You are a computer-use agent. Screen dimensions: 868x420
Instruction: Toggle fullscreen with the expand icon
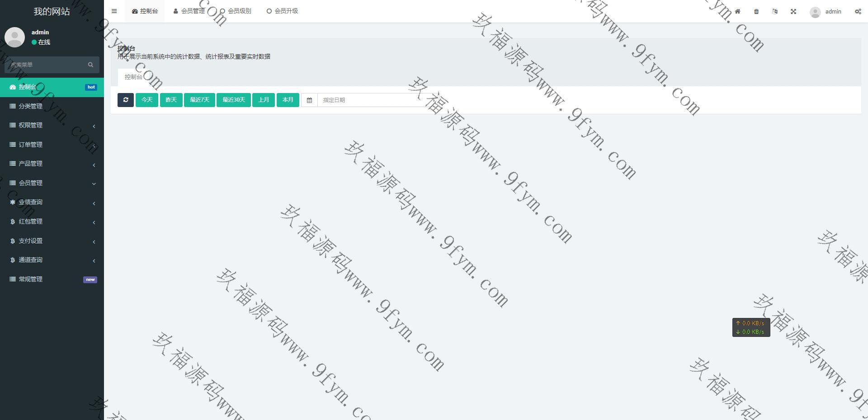tap(793, 11)
